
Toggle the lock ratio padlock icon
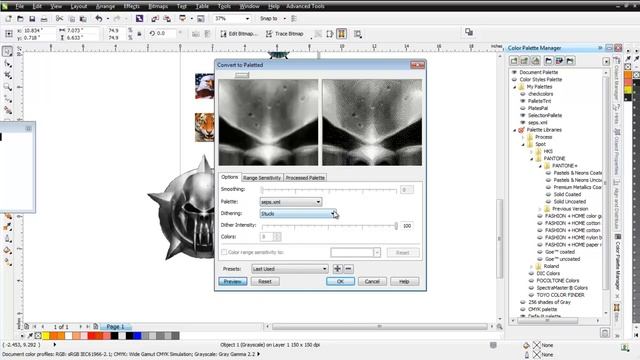(139, 34)
